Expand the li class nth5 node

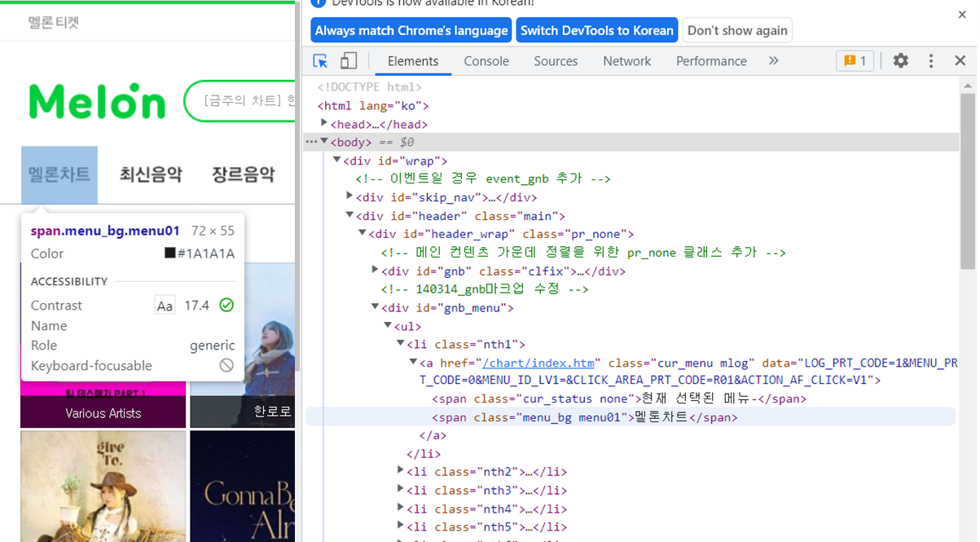400,526
